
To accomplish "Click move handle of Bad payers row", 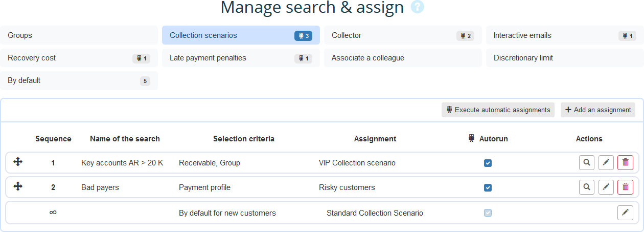I will pos(18,186).
